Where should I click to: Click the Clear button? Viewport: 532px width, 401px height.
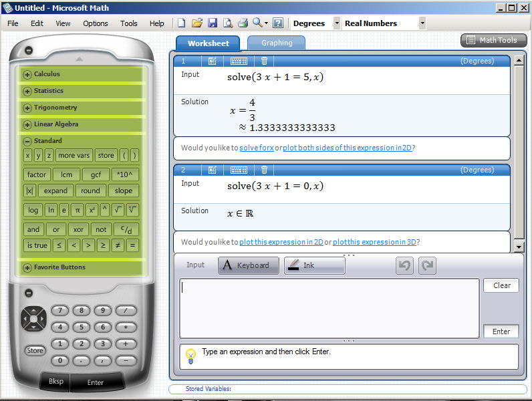click(501, 285)
